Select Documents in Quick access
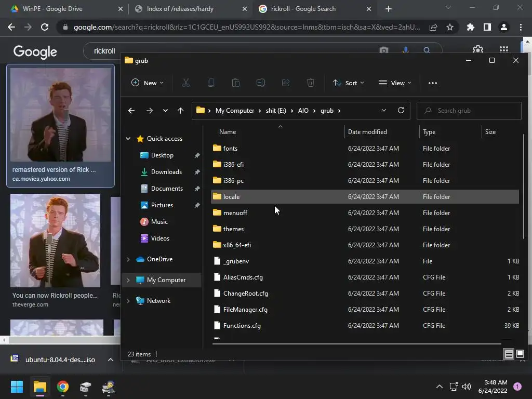Image resolution: width=532 pixels, height=399 pixels. coord(166,189)
